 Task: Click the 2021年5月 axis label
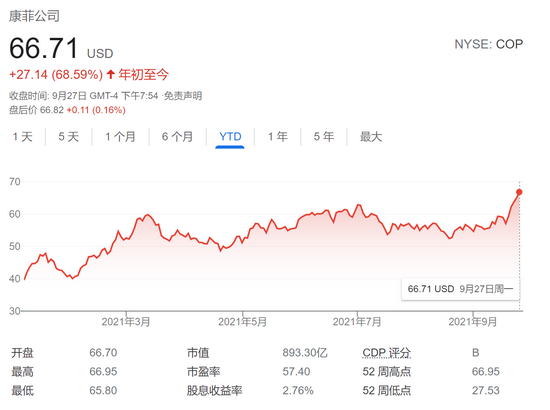coord(242,322)
